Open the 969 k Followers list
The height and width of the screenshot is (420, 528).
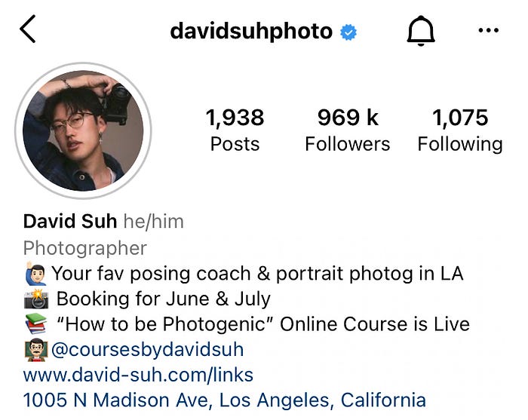click(x=348, y=130)
